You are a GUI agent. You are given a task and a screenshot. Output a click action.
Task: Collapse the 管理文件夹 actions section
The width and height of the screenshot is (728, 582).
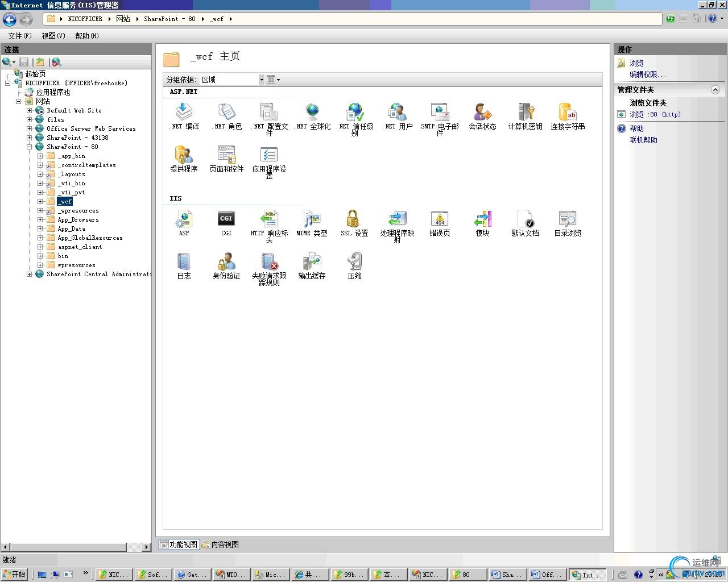click(x=715, y=90)
